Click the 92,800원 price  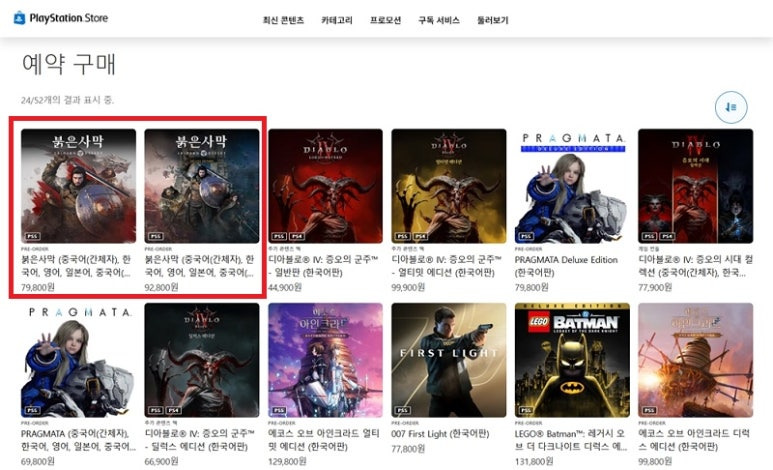161,287
